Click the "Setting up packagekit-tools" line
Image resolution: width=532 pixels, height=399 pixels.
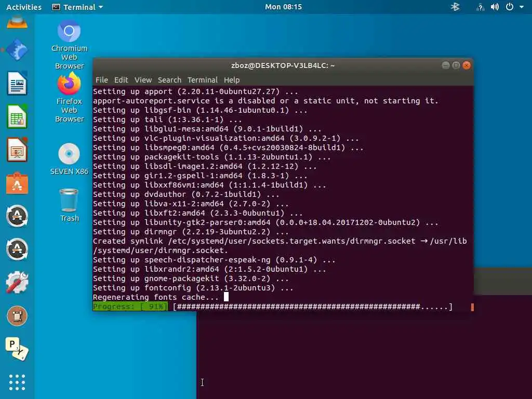[212, 157]
